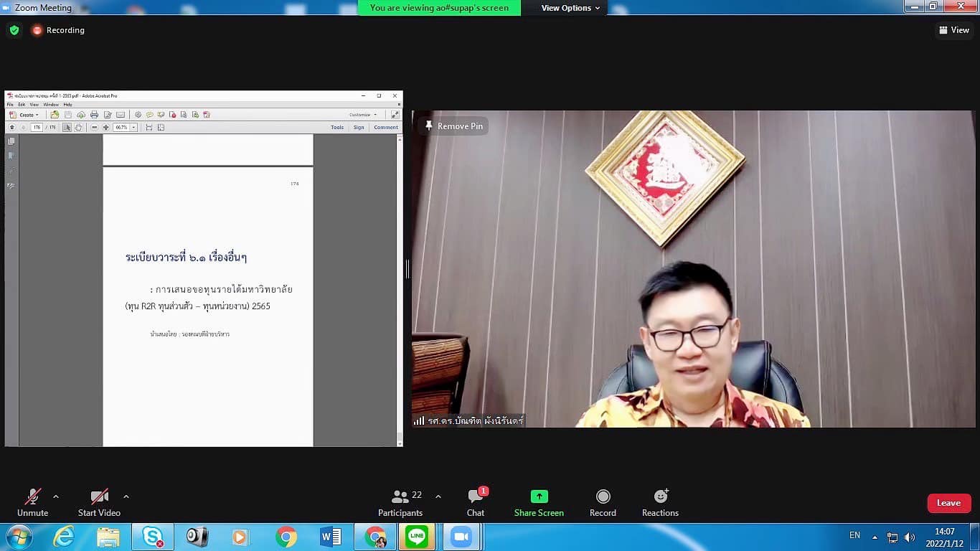Click the Windows Start button
This screenshot has height=551, width=980.
(19, 537)
